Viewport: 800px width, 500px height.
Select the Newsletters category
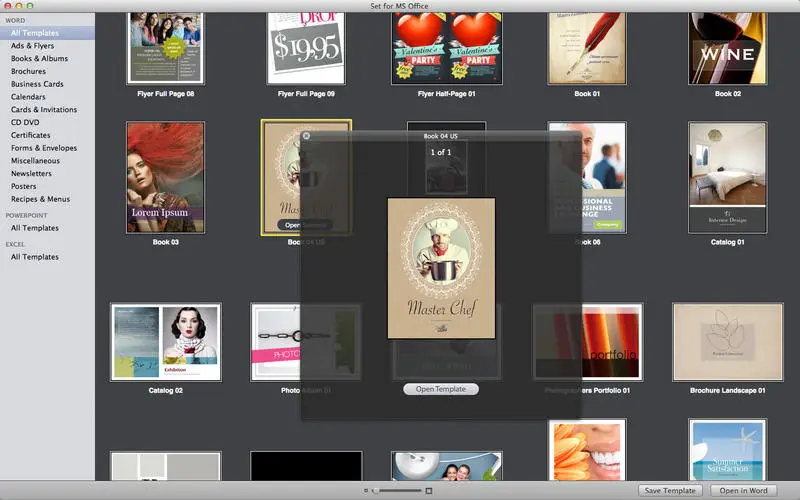point(31,173)
